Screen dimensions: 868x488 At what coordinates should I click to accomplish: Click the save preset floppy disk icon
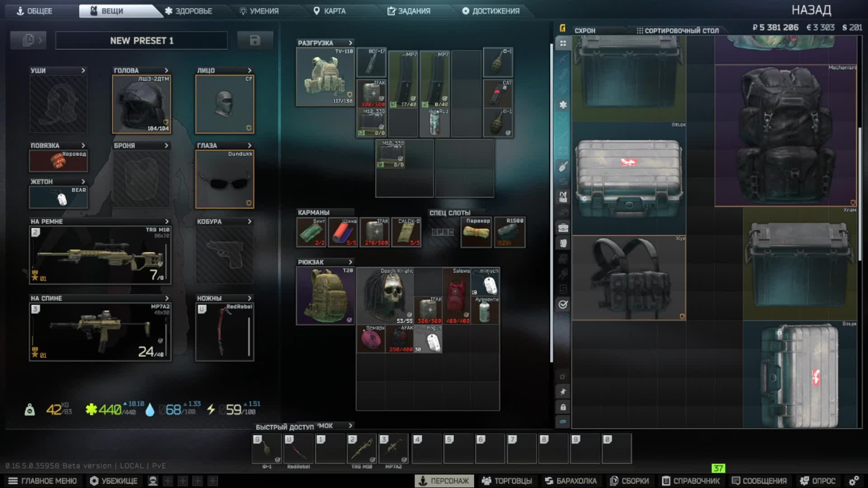tap(255, 40)
